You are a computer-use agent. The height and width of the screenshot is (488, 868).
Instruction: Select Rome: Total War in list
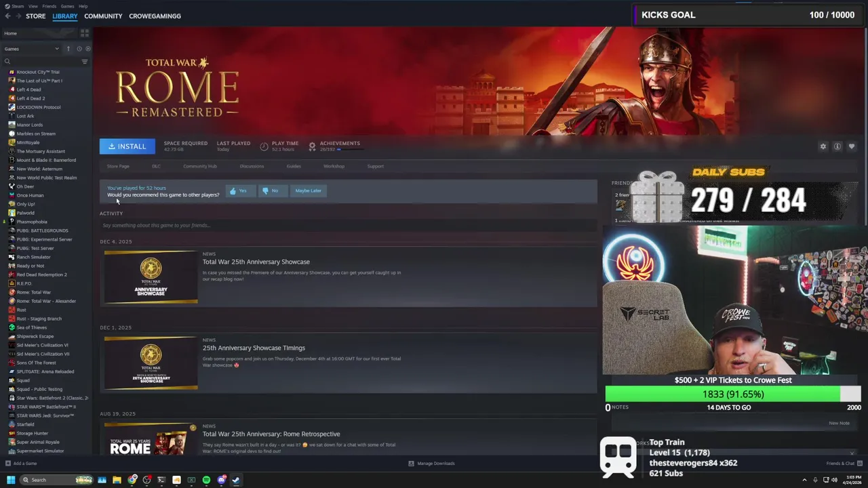[33, 292]
